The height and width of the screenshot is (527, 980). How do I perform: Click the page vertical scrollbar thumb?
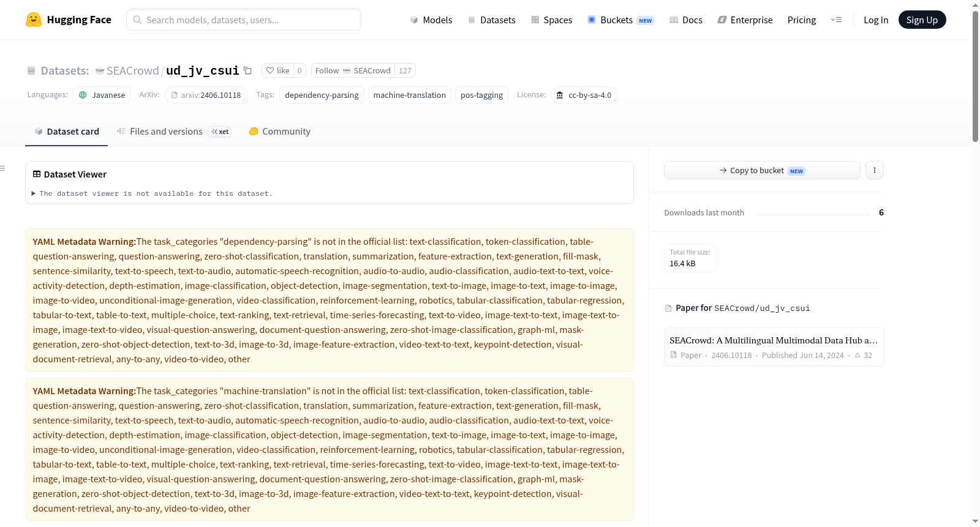[x=975, y=77]
